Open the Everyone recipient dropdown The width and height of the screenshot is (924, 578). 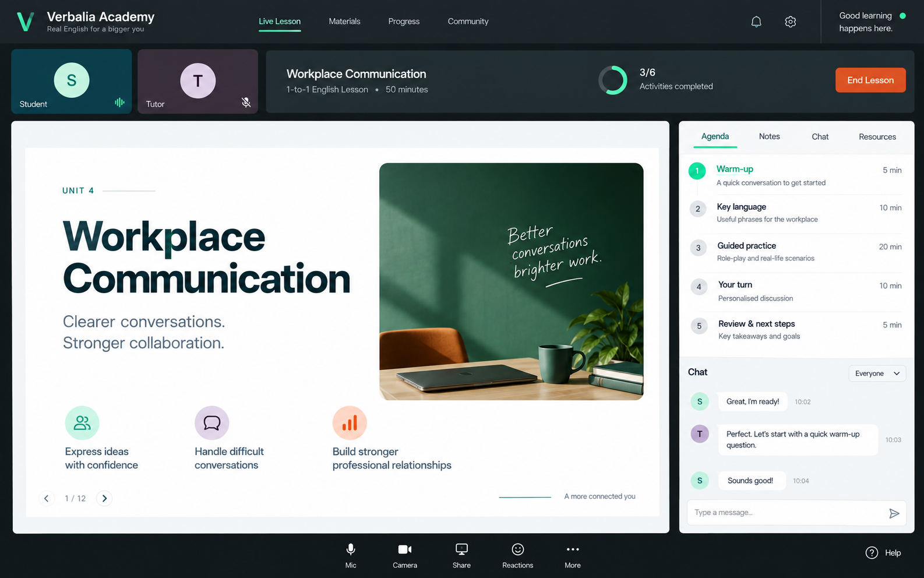877,373
